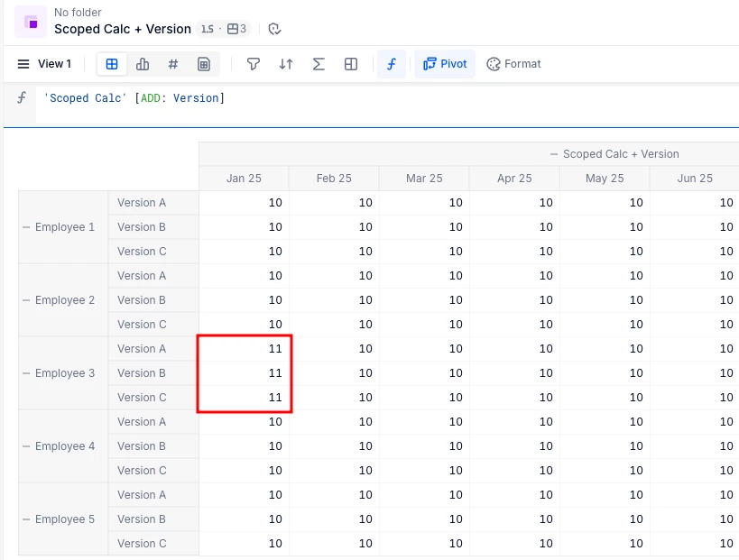The width and height of the screenshot is (739, 560).
Task: Collapse the Scoped Calc + Version column group
Action: pos(554,154)
